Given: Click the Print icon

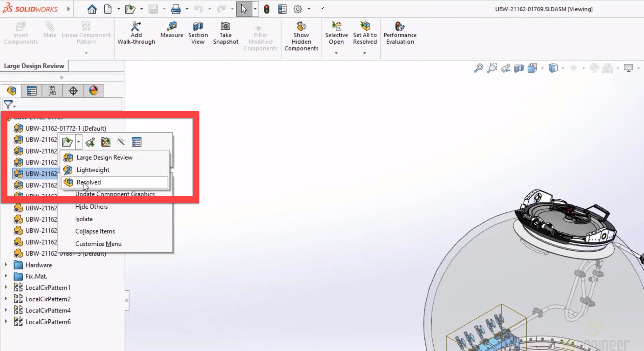Looking at the screenshot, I should click(x=176, y=9).
